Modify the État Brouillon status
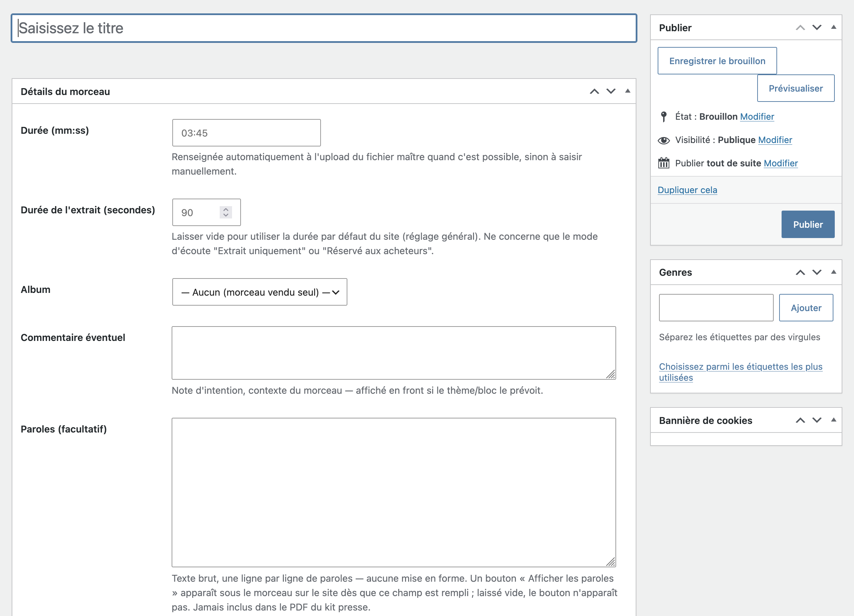Image resolution: width=854 pixels, height=616 pixels. tap(757, 117)
